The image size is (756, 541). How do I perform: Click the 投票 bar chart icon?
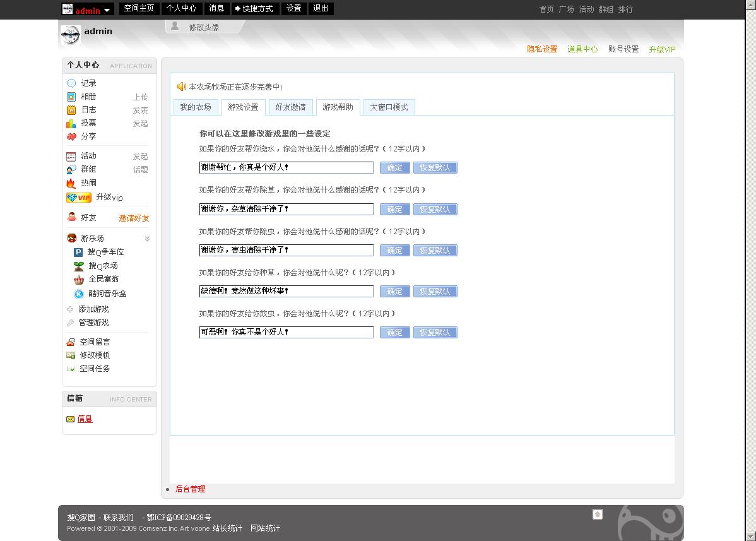click(x=71, y=123)
